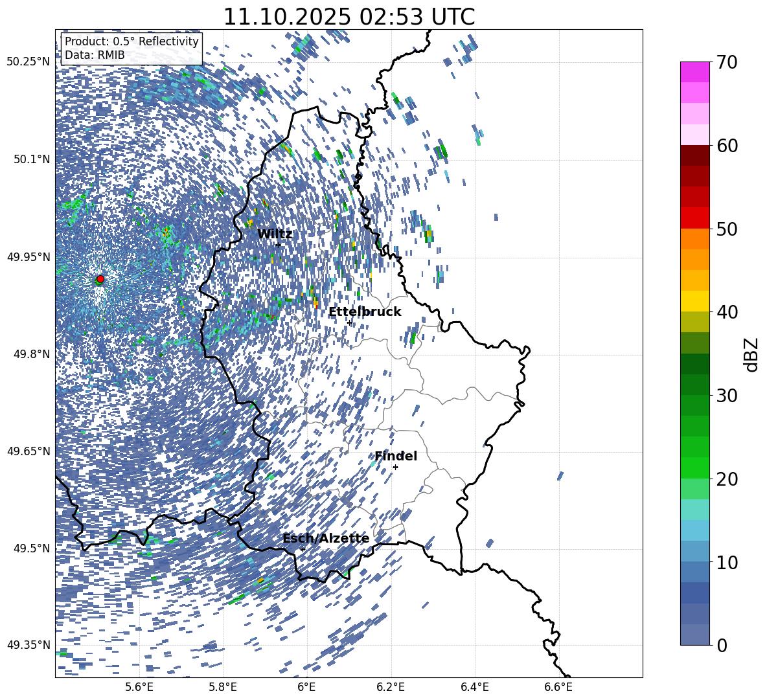Click the colorbar label 10
Image resolution: width=767 pixels, height=700 pixels.
tap(727, 562)
